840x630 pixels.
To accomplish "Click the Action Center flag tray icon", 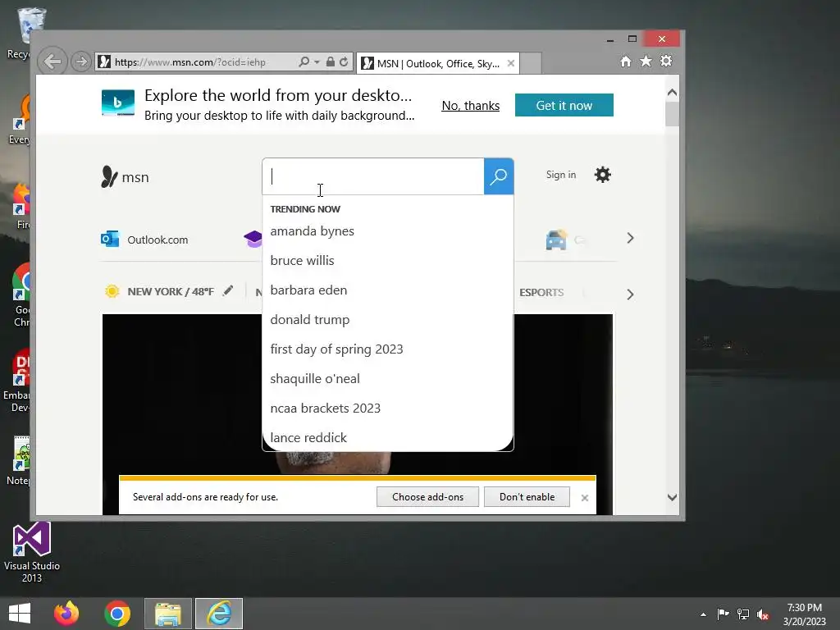I will click(x=723, y=614).
